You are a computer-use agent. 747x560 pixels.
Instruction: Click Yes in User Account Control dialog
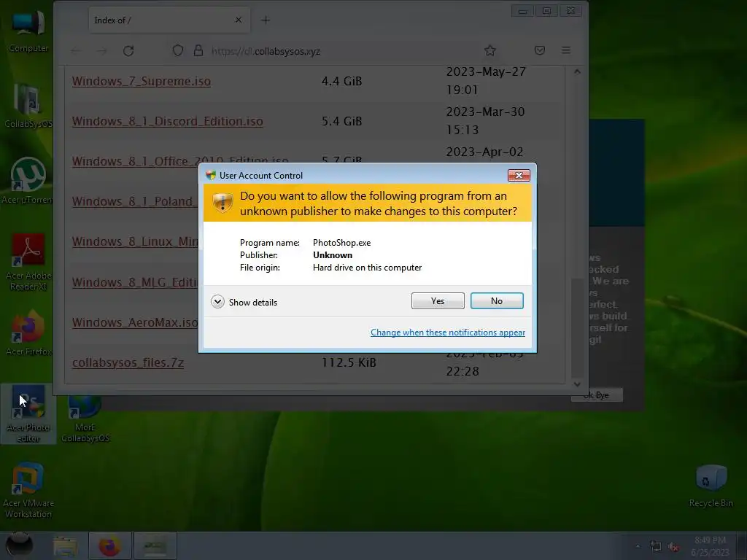tap(438, 301)
